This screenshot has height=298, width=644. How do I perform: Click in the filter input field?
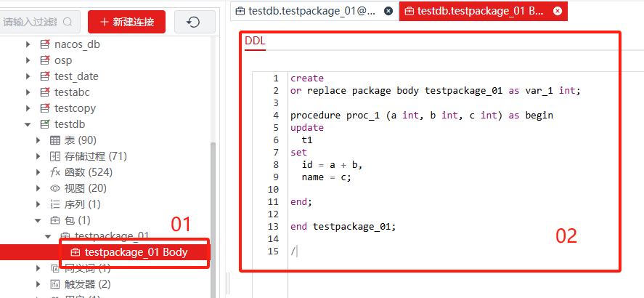[x=33, y=23]
